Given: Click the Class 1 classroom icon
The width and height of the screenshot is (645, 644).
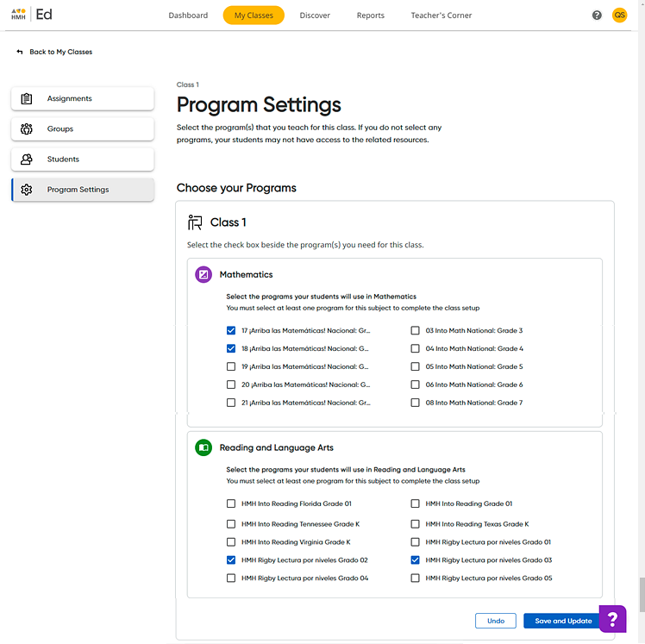Looking at the screenshot, I should (x=195, y=222).
